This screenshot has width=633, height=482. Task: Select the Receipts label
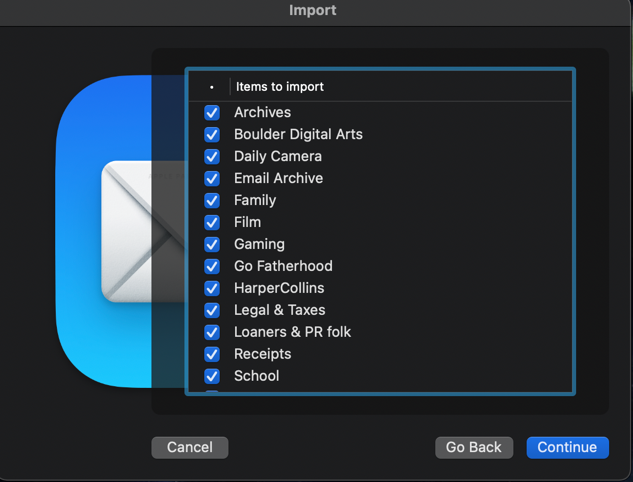(262, 354)
